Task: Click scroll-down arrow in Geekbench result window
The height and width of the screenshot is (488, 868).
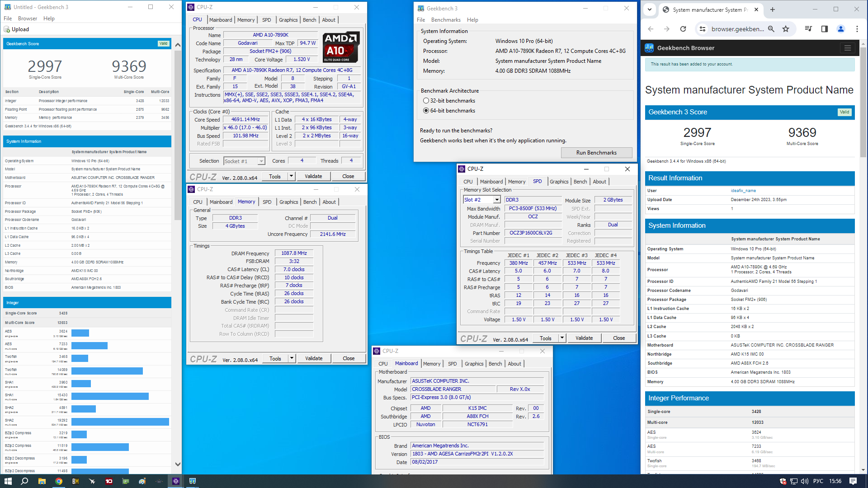Action: pyautogui.click(x=178, y=464)
